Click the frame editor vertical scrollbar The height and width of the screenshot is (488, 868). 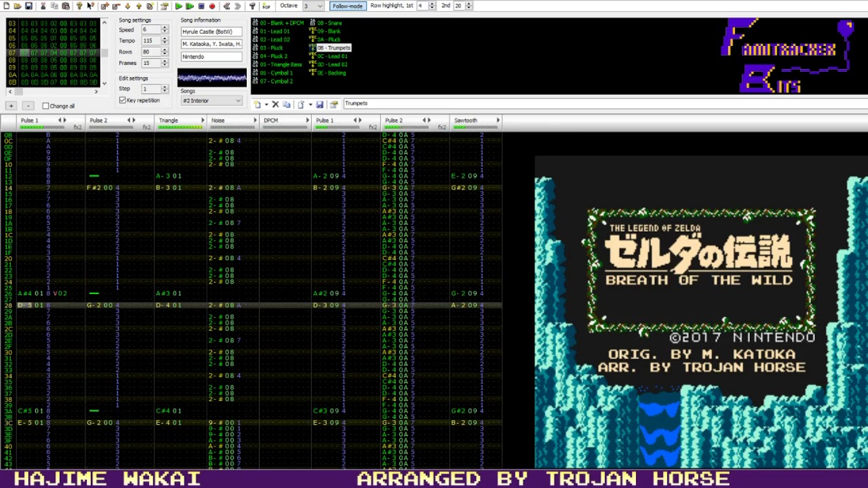pos(104,53)
